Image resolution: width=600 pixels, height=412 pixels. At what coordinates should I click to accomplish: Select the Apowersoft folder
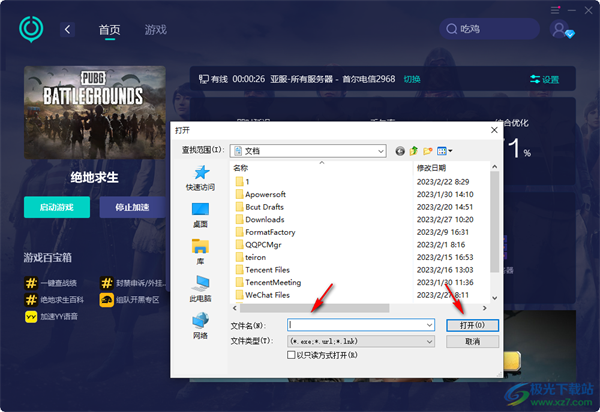261,194
